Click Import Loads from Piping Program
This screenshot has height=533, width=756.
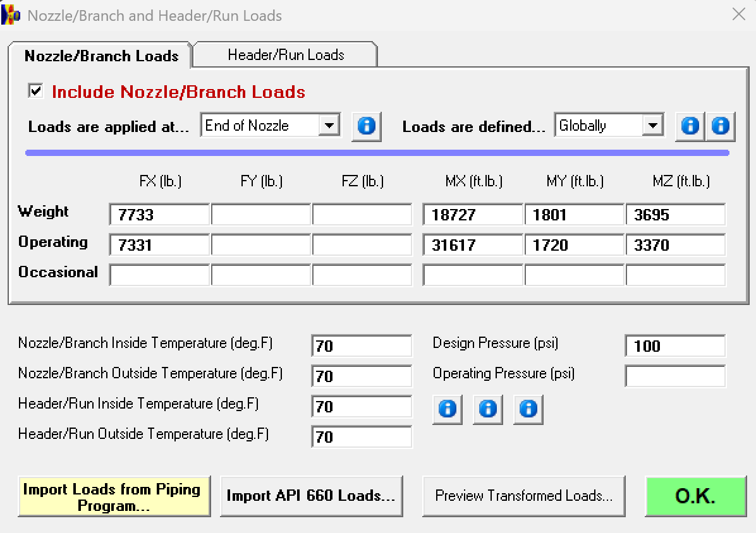coord(114,496)
